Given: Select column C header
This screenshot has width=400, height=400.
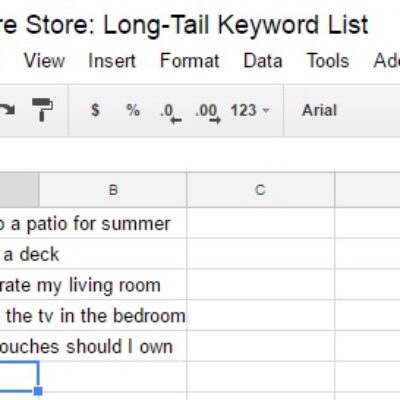Looking at the screenshot, I should click(260, 190).
